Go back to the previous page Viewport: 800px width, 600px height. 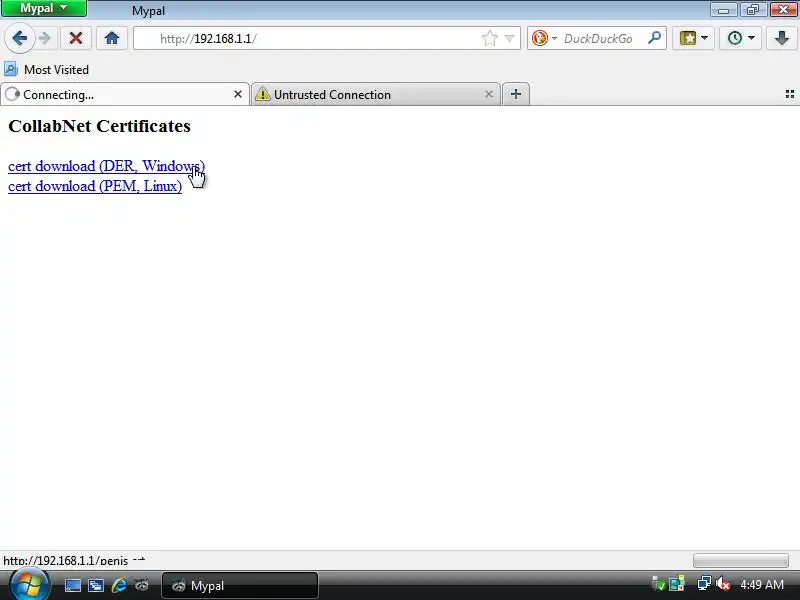coord(19,38)
